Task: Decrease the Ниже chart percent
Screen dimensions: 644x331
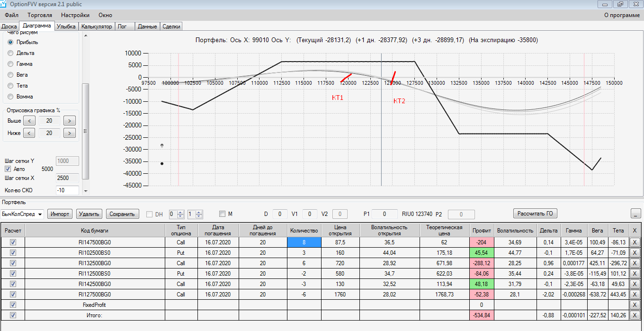Action: (x=29, y=133)
